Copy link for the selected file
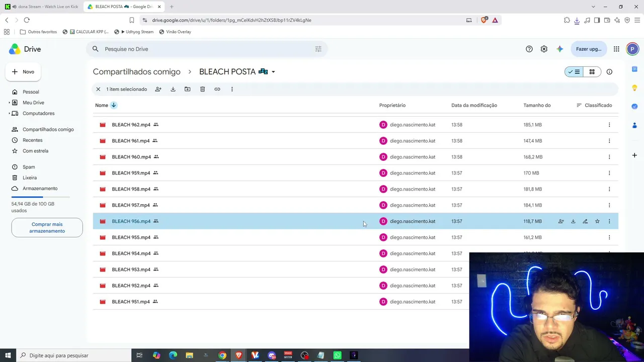The image size is (644, 362). [217, 89]
